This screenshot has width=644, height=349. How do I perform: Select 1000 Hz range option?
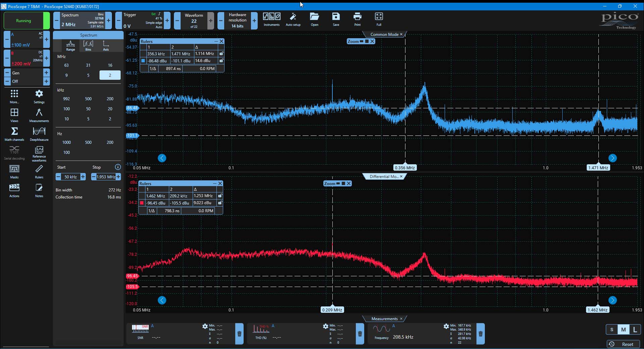(x=66, y=142)
